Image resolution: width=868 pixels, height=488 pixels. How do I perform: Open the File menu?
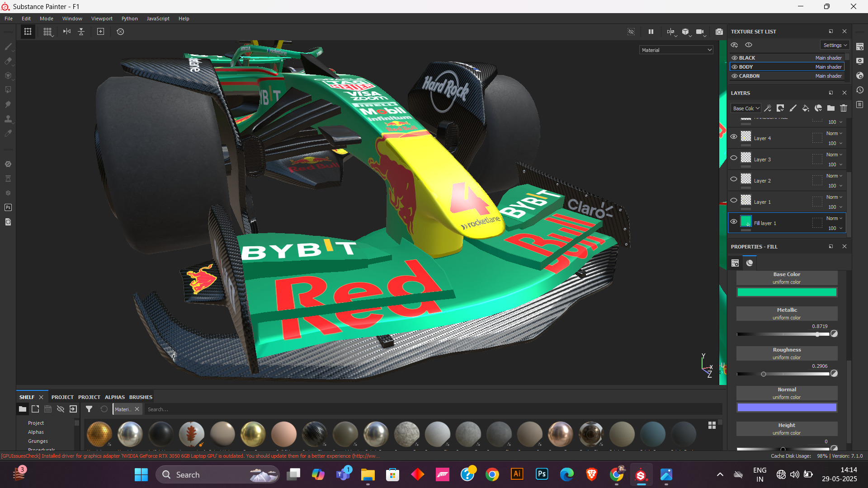(9, 19)
